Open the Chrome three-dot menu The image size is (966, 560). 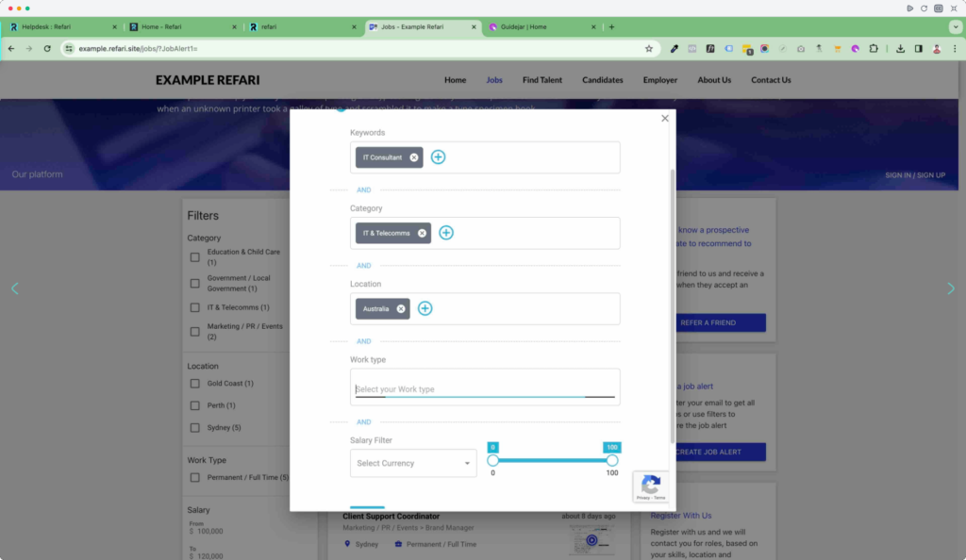tap(955, 49)
